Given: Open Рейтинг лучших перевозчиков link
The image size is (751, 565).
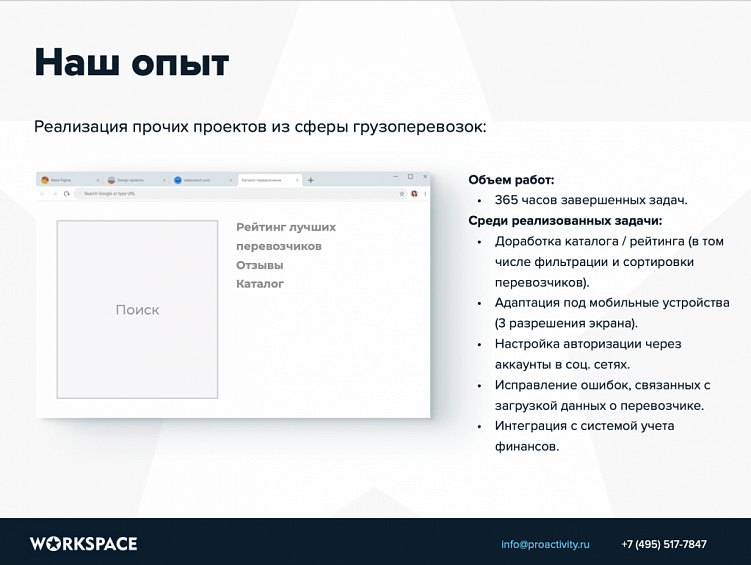Looking at the screenshot, I should click(286, 237).
